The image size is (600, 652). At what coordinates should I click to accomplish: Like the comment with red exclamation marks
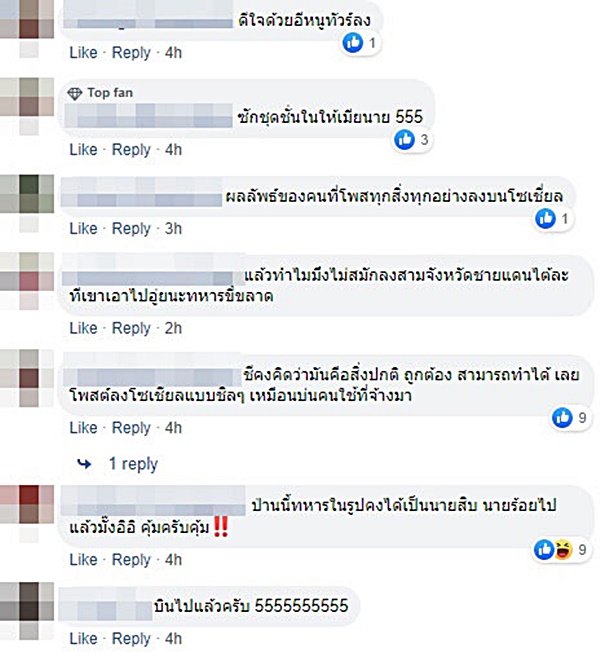pyautogui.click(x=83, y=560)
